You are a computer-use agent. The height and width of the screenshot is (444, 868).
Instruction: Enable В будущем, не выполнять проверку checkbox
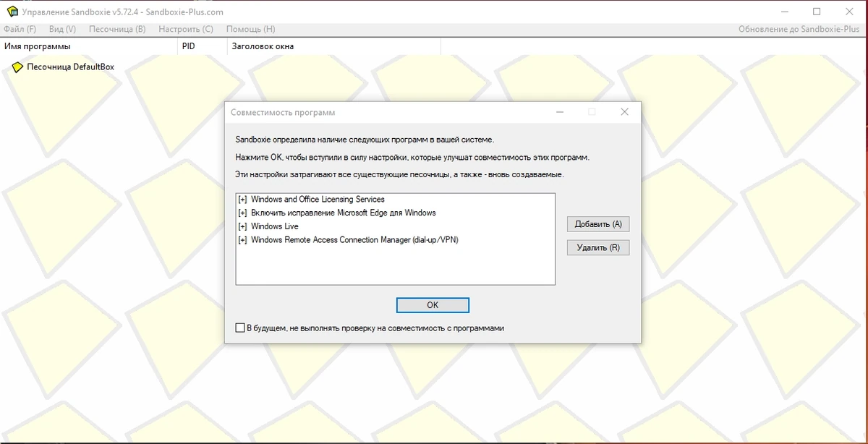[241, 328]
